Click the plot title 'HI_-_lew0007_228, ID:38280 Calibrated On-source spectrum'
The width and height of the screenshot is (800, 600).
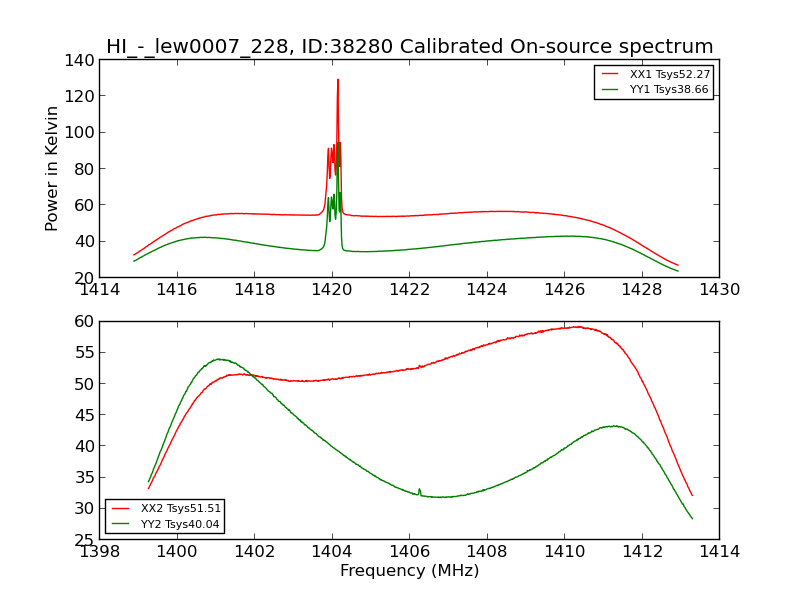point(409,46)
